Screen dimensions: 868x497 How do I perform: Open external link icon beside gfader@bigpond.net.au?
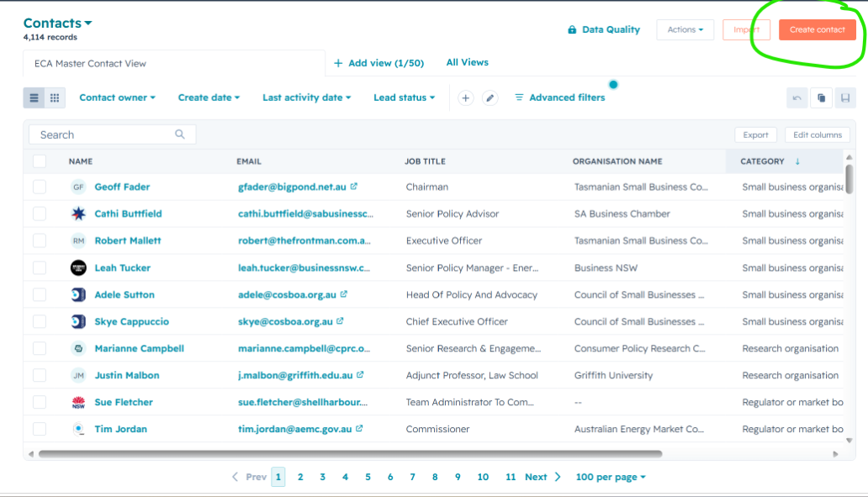click(354, 187)
